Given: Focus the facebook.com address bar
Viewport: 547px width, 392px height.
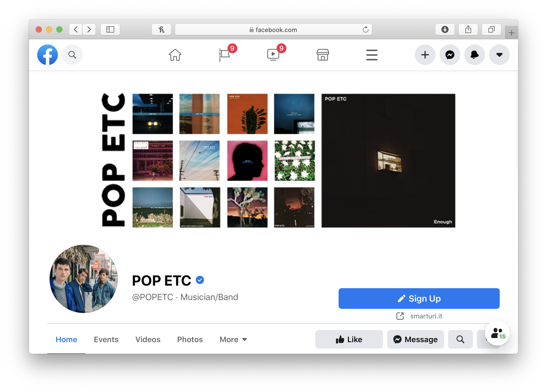Looking at the screenshot, I should (273, 29).
